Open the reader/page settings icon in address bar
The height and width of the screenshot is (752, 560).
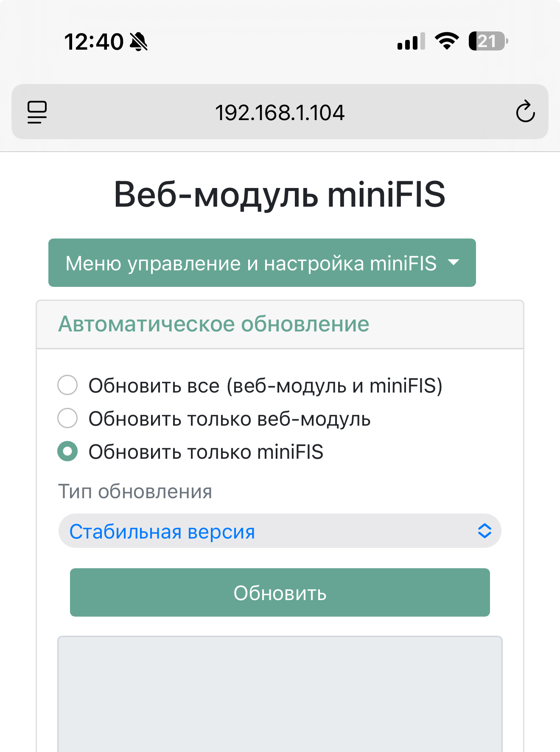(x=37, y=112)
